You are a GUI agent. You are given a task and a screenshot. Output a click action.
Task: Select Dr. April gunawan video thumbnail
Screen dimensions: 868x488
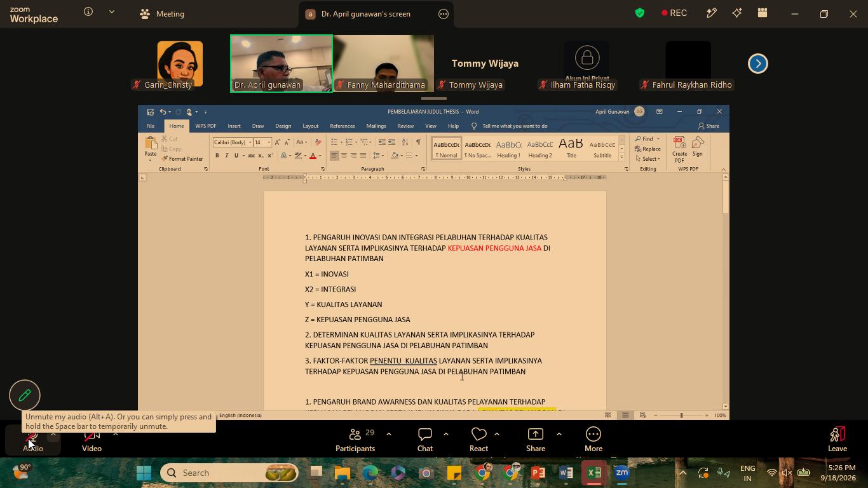pyautogui.click(x=281, y=64)
